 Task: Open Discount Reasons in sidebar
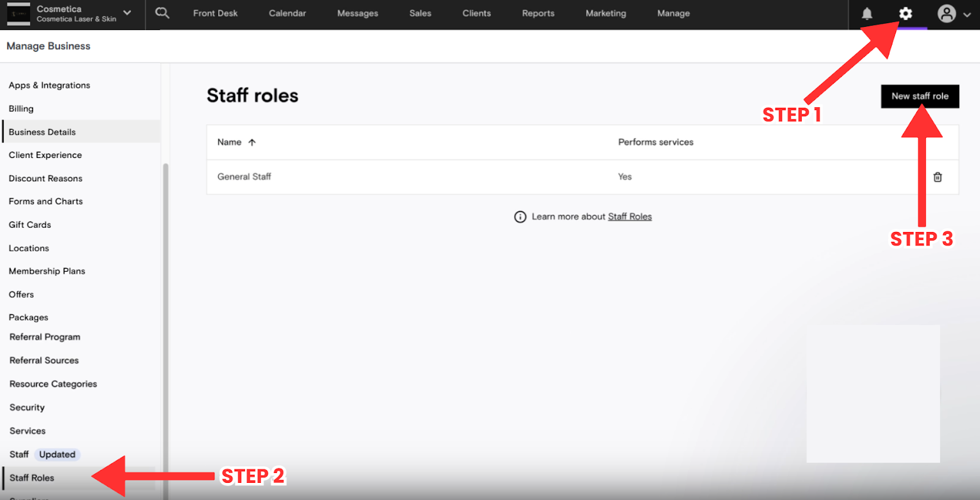tap(45, 178)
